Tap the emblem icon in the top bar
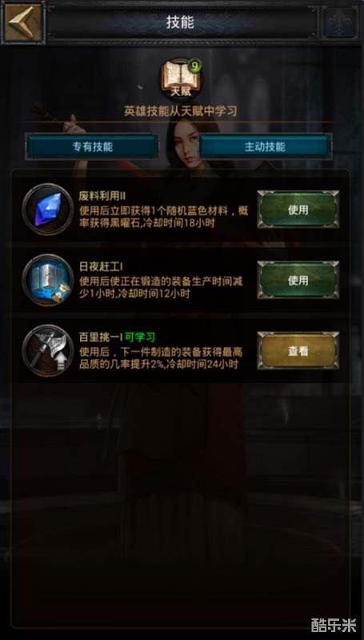This screenshot has height=640, width=364. 340,22
